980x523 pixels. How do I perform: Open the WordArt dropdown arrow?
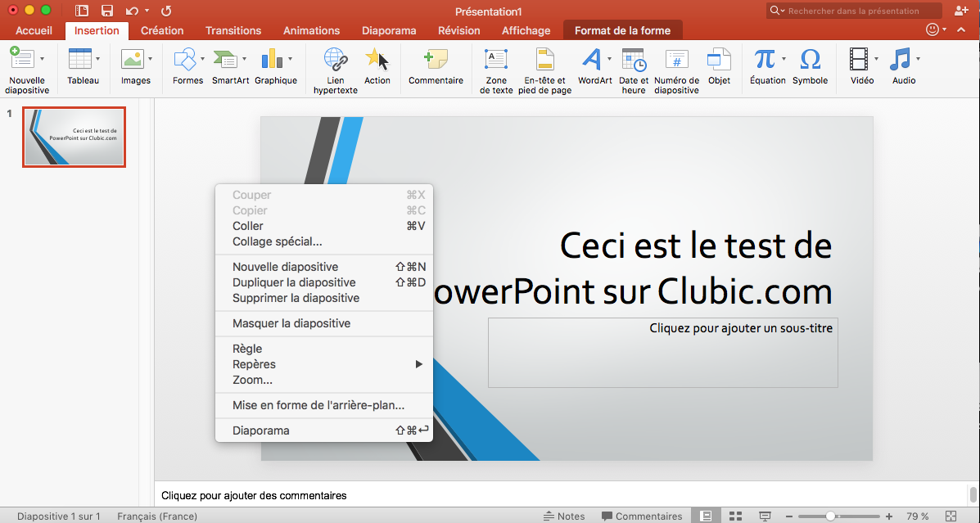pyautogui.click(x=609, y=60)
